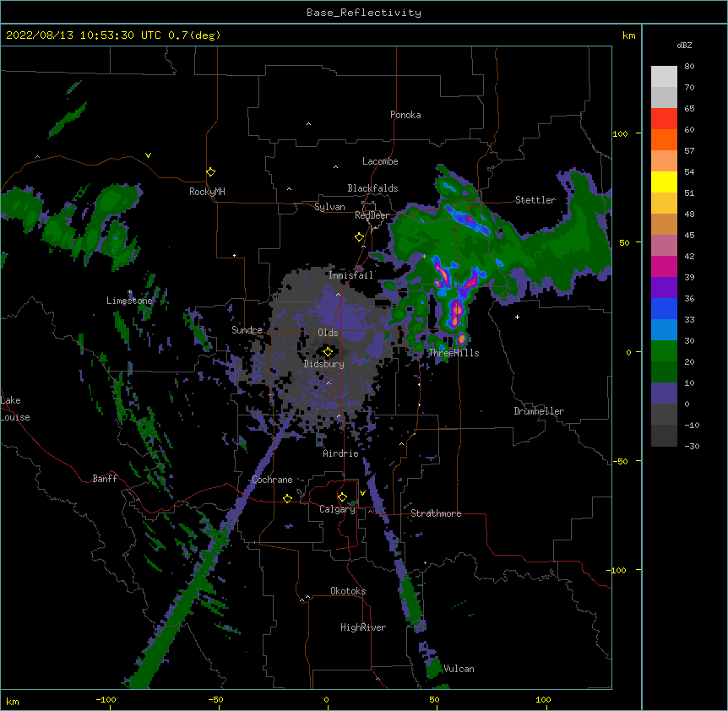Click the 80 value on the dBZ scale
This screenshot has height=711, width=728.
pos(689,67)
